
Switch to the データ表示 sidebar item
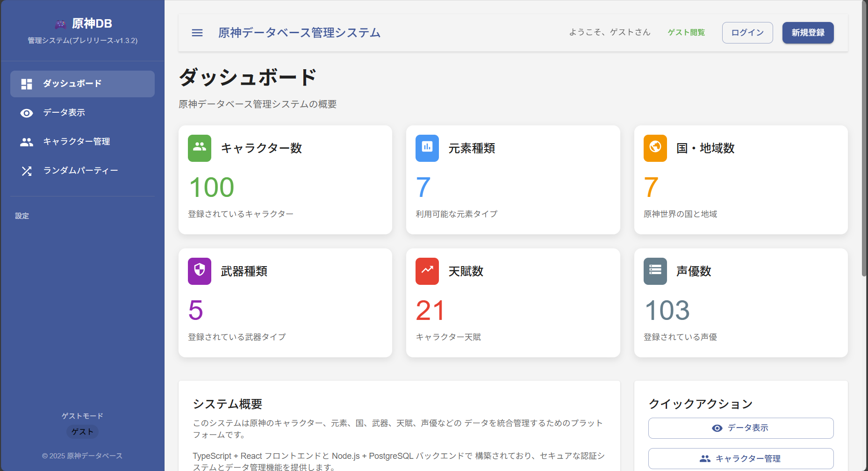click(x=64, y=113)
